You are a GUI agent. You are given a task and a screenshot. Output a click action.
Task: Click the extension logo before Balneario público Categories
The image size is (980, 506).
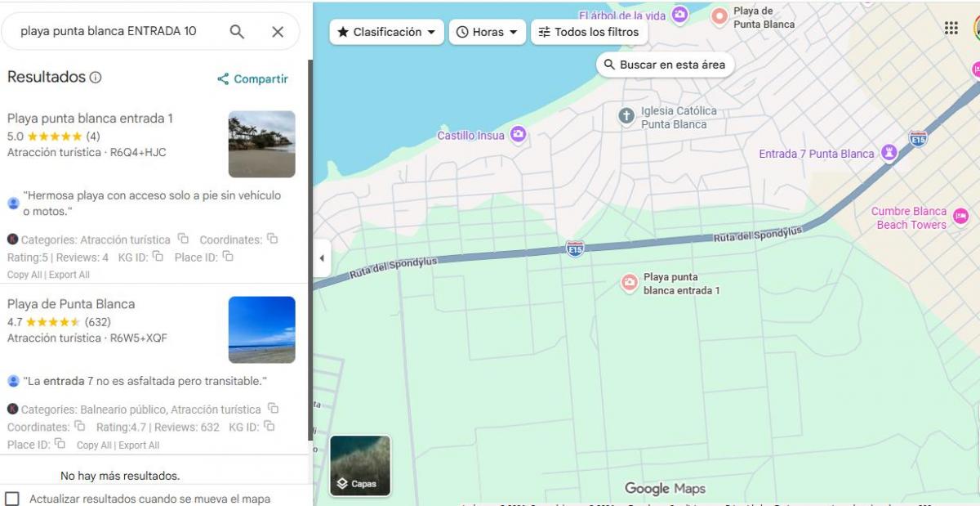(12, 409)
